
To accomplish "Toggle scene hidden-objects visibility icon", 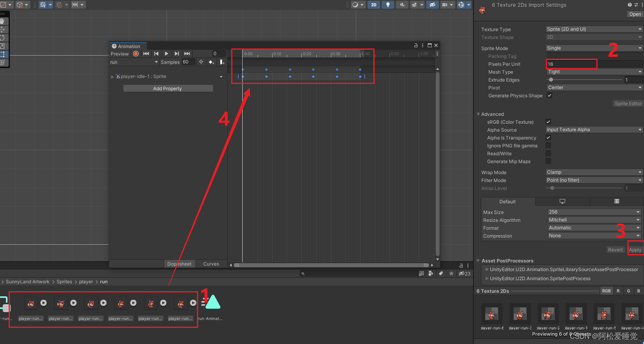I will [432, 5].
